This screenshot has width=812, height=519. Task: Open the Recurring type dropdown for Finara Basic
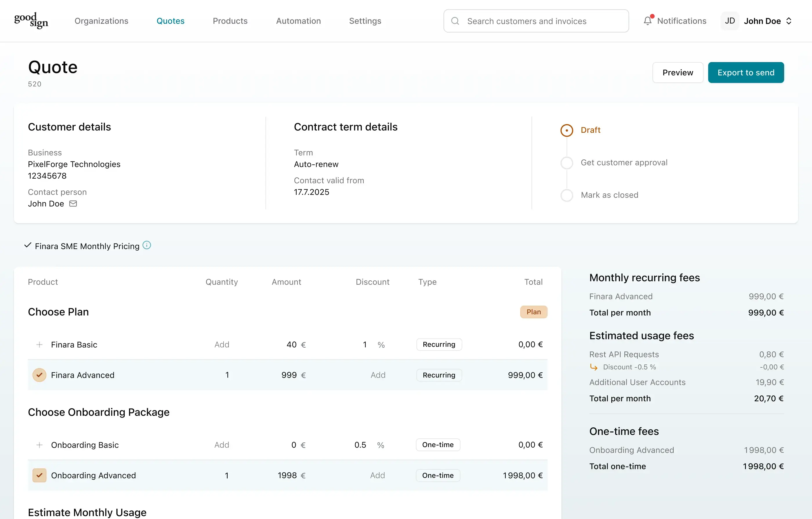pos(439,344)
